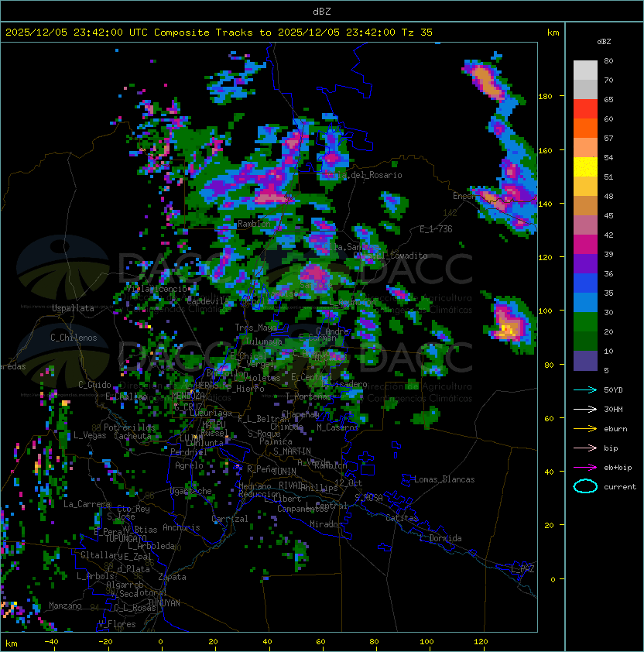Click the '80' dBZ scale value
644x652 pixels.
[608, 60]
